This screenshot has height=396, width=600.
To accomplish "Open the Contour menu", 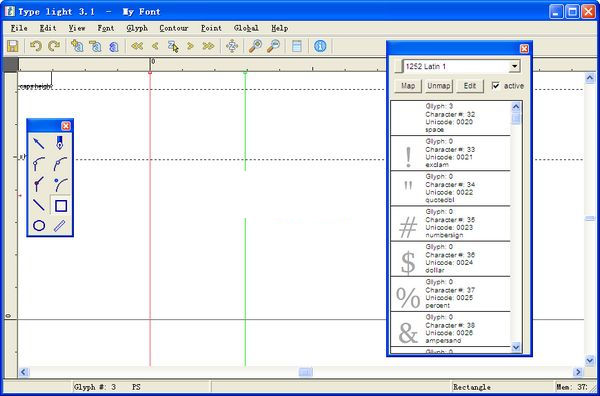I will 174,28.
